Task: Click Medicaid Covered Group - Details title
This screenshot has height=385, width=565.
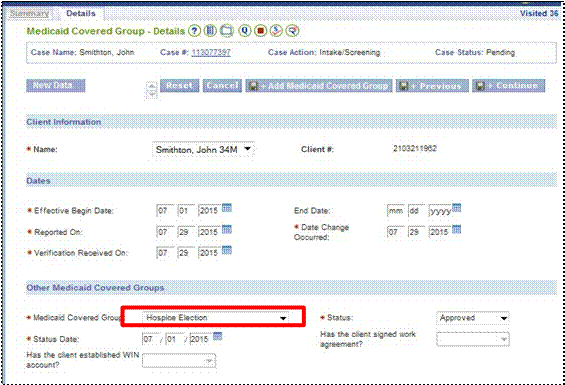Action: [106, 31]
